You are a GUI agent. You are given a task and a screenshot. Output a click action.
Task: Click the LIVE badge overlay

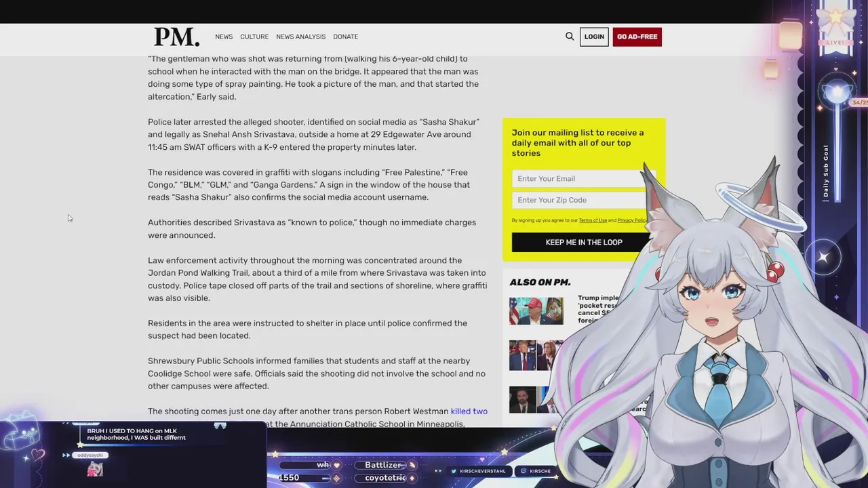coord(835,43)
